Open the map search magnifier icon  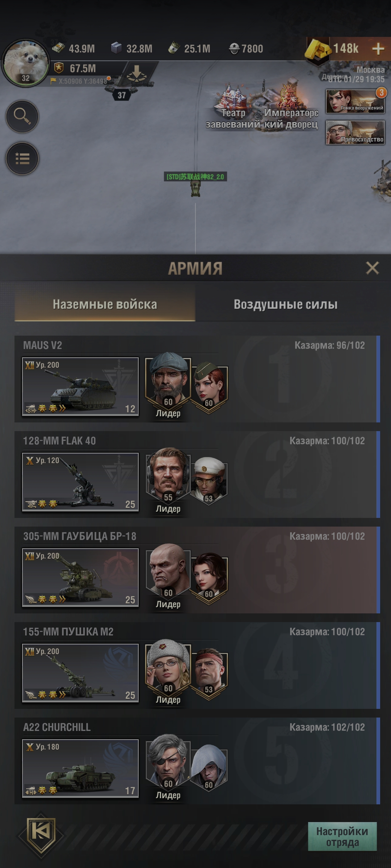[22, 116]
